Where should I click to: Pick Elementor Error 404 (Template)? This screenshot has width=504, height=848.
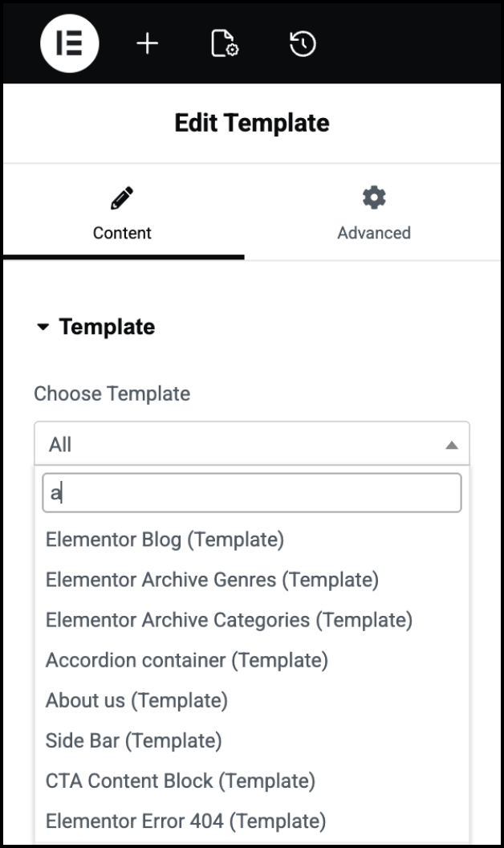pos(186,821)
